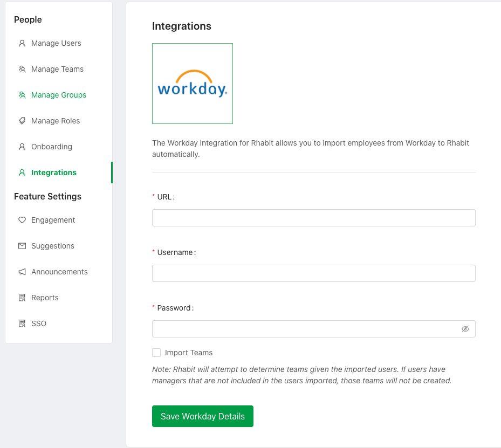This screenshot has height=448, width=501.
Task: Click into the Username text field
Action: tap(313, 273)
